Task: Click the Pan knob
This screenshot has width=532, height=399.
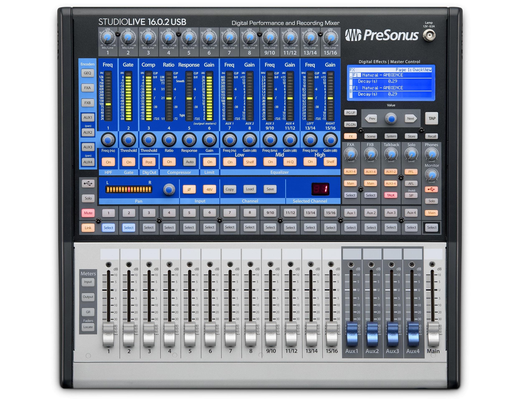Action: [x=169, y=189]
